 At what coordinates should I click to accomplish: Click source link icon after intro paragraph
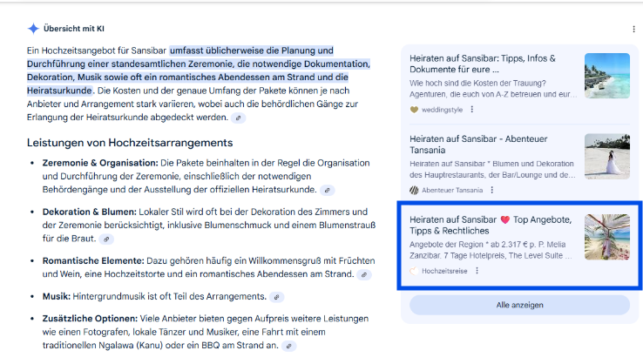pyautogui.click(x=238, y=118)
